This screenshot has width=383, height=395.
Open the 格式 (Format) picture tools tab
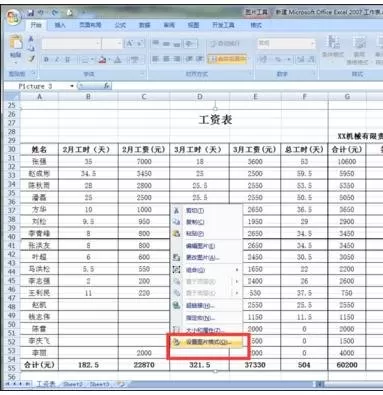pos(256,25)
